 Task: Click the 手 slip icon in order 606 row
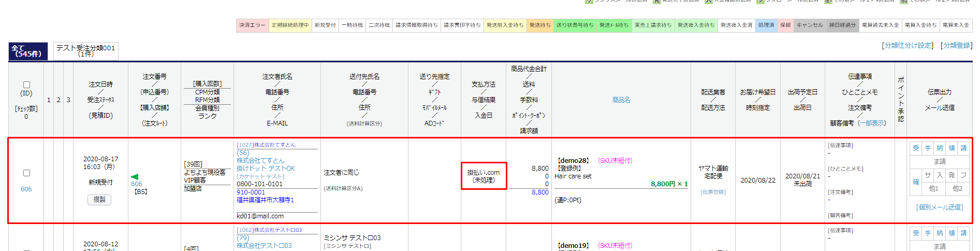[927, 148]
